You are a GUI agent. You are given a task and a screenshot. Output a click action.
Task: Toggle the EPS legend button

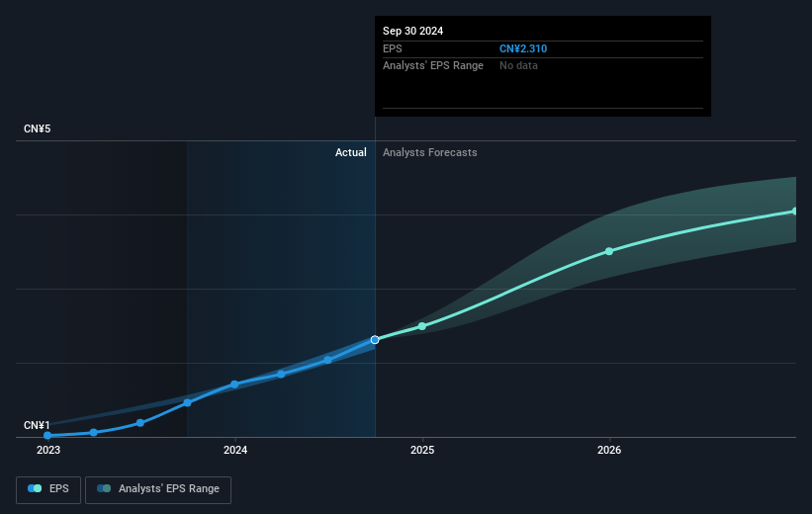click(48, 489)
